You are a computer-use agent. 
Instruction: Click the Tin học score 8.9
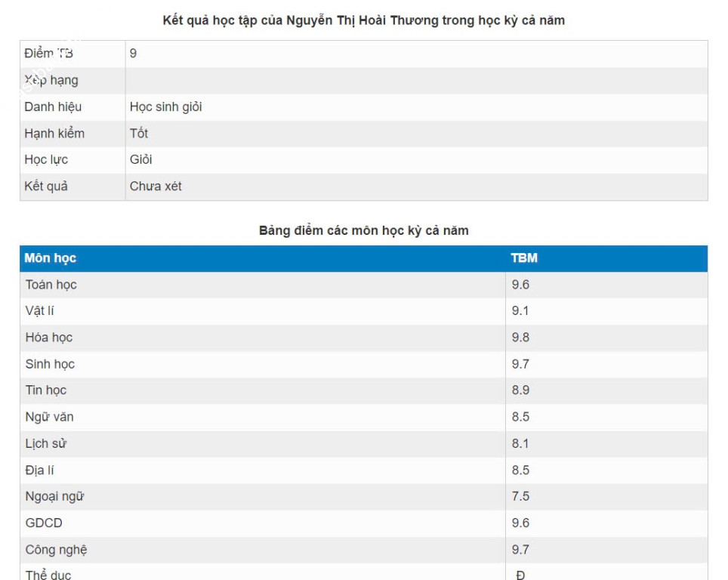tap(520, 390)
